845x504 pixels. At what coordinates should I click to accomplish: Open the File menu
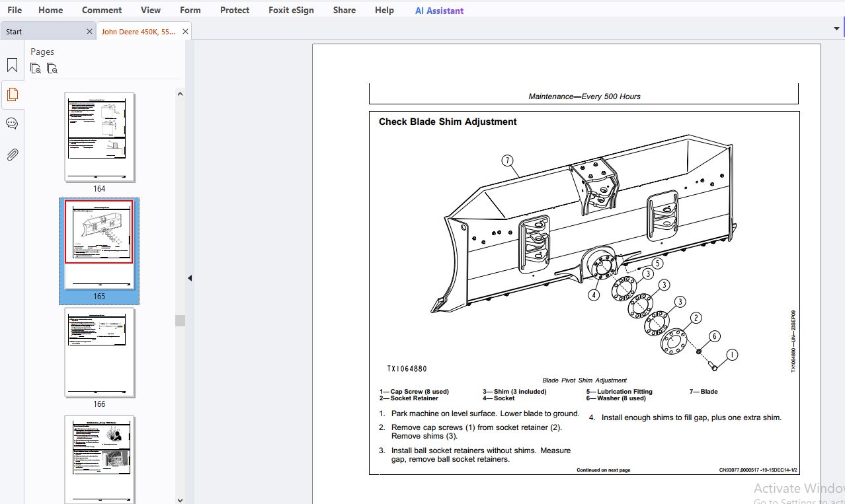coord(15,10)
